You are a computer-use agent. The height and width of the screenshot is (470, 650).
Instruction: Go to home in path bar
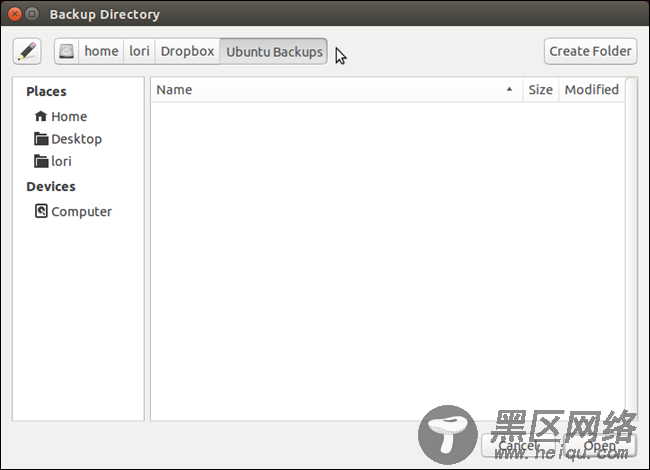(x=101, y=51)
